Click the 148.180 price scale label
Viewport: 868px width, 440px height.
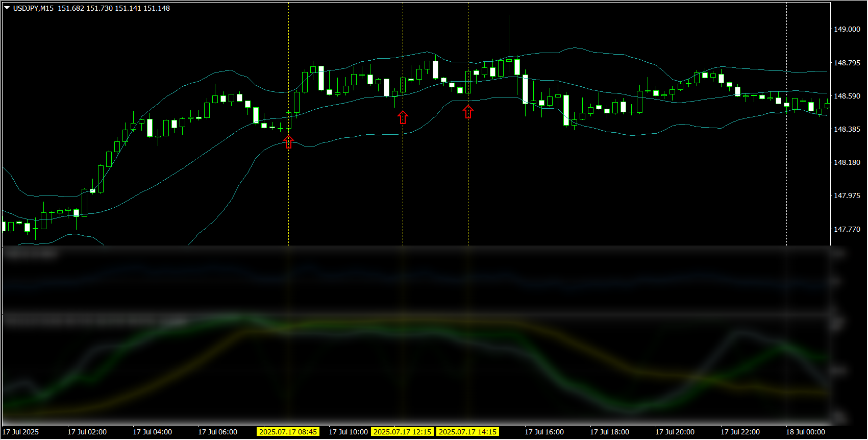click(847, 162)
